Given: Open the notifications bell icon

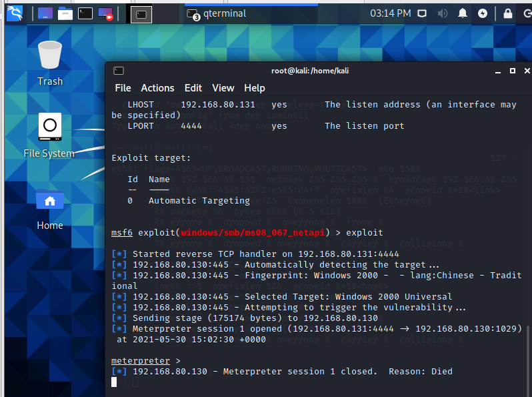Looking at the screenshot, I should click(x=463, y=13).
